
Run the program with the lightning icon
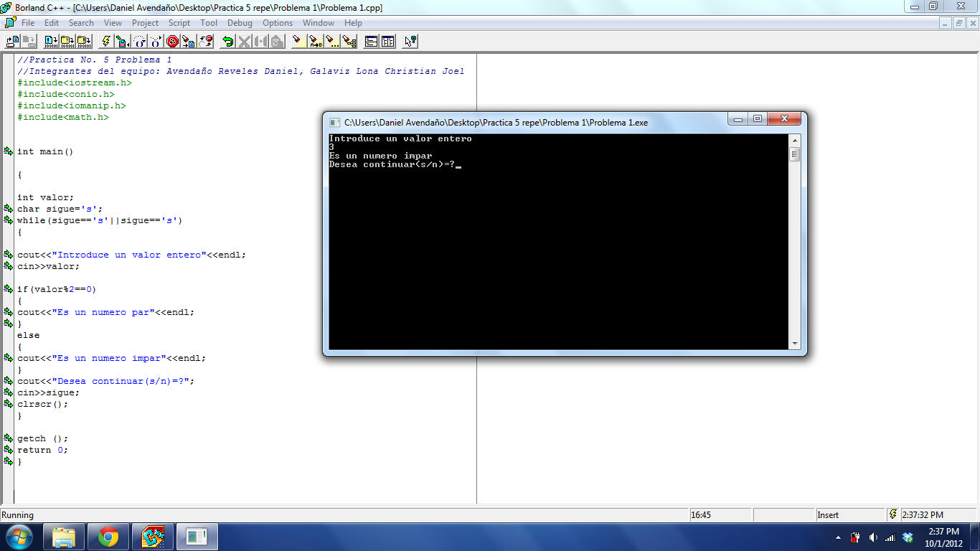click(x=106, y=42)
